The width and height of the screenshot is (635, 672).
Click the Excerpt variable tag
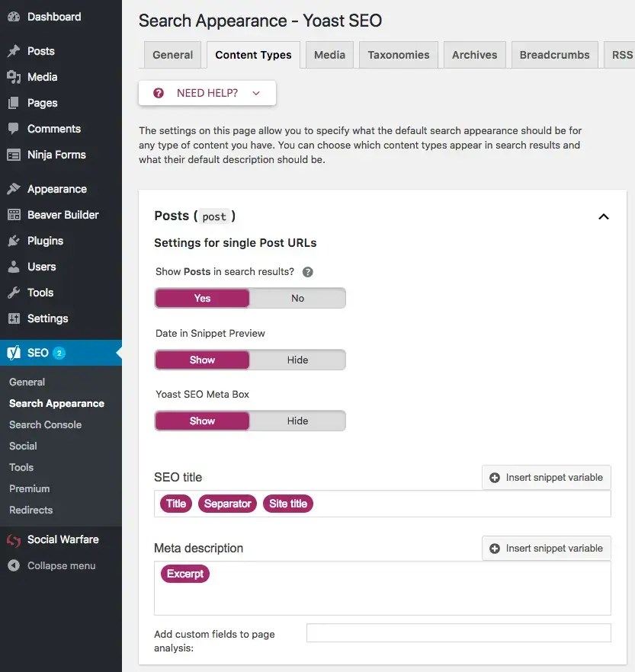click(185, 574)
